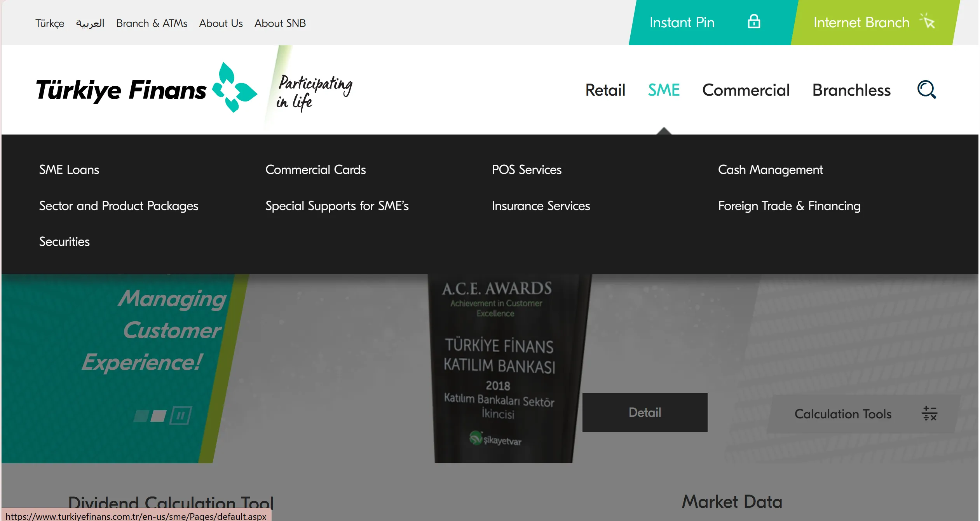Click the calculator symbols icon
Image resolution: width=980 pixels, height=521 pixels.
(x=929, y=413)
